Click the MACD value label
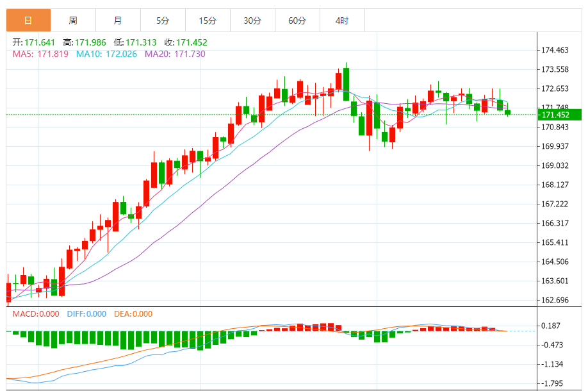 36,314
